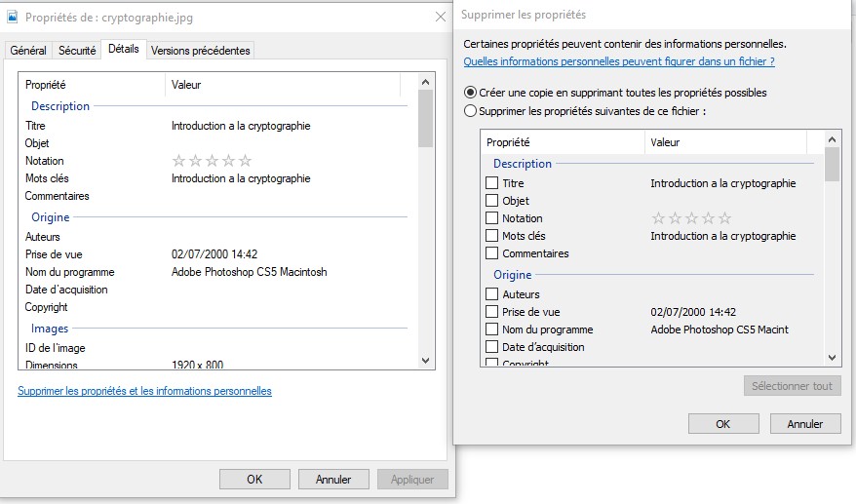Click the Notation stars in removal dialog

click(690, 218)
